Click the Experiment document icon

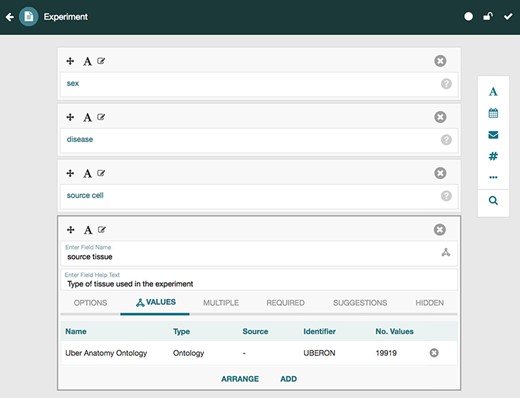coord(28,16)
